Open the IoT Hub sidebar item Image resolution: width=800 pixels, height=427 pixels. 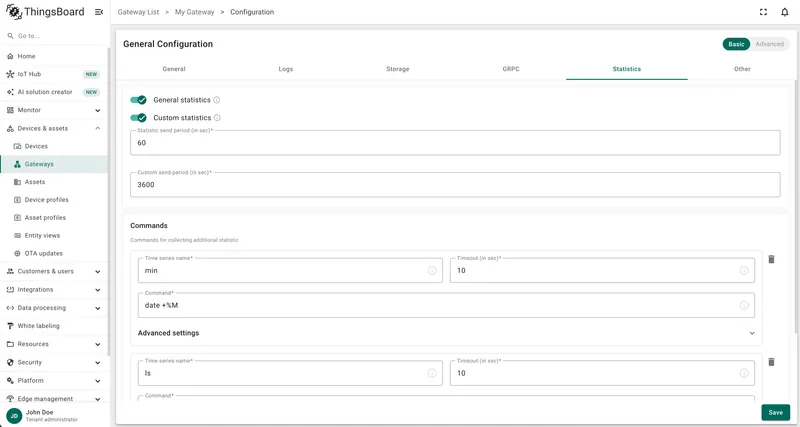(54, 74)
